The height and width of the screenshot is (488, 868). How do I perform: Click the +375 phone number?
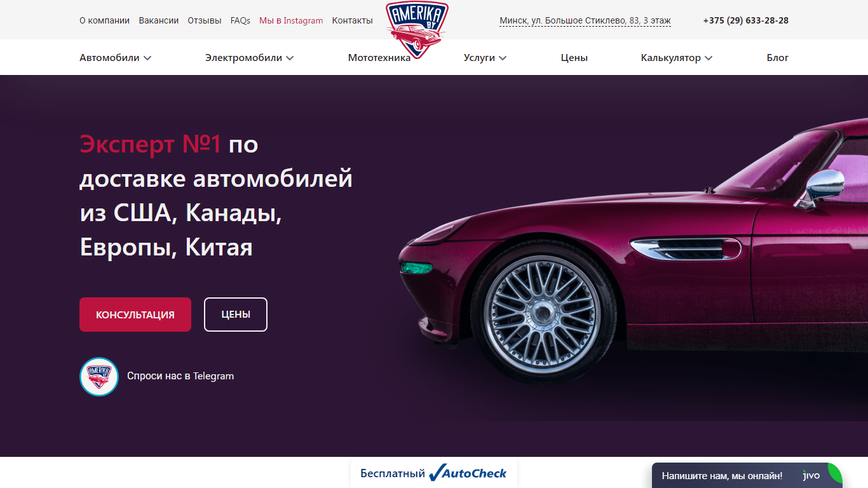point(746,20)
